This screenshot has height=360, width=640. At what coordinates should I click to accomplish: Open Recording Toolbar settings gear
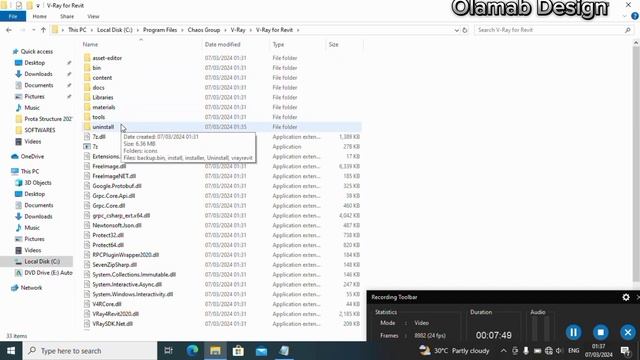point(626,297)
